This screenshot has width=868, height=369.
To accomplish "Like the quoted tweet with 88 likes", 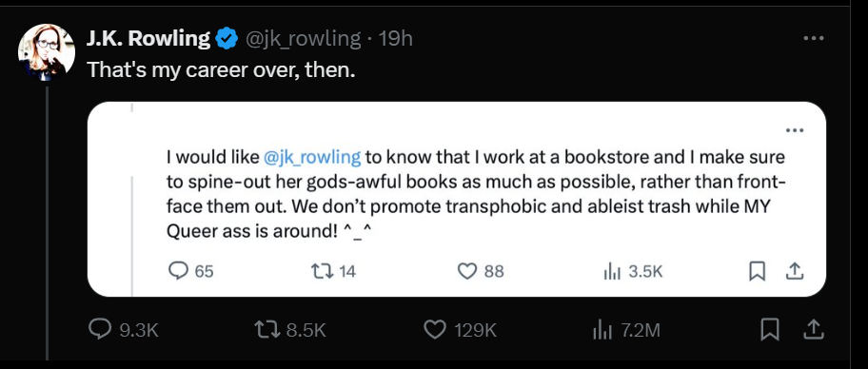I will tap(481, 271).
